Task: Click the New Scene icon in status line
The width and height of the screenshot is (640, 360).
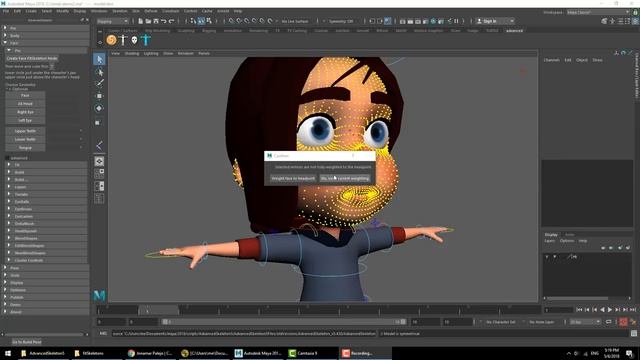Action: [x=140, y=21]
